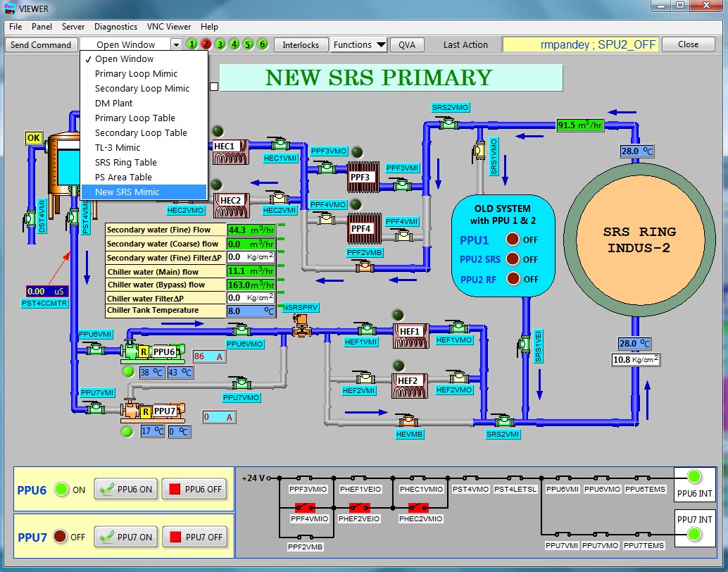This screenshot has width=728, height=572.
Task: Click the HEC1 heat exchanger icon
Action: tap(231, 151)
